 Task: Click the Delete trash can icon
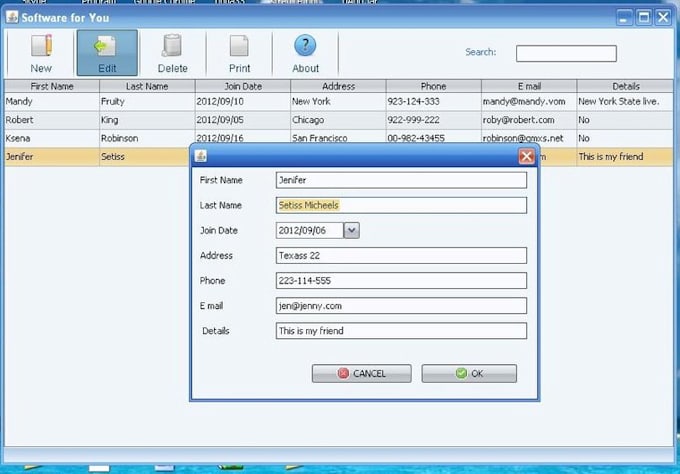click(x=172, y=46)
